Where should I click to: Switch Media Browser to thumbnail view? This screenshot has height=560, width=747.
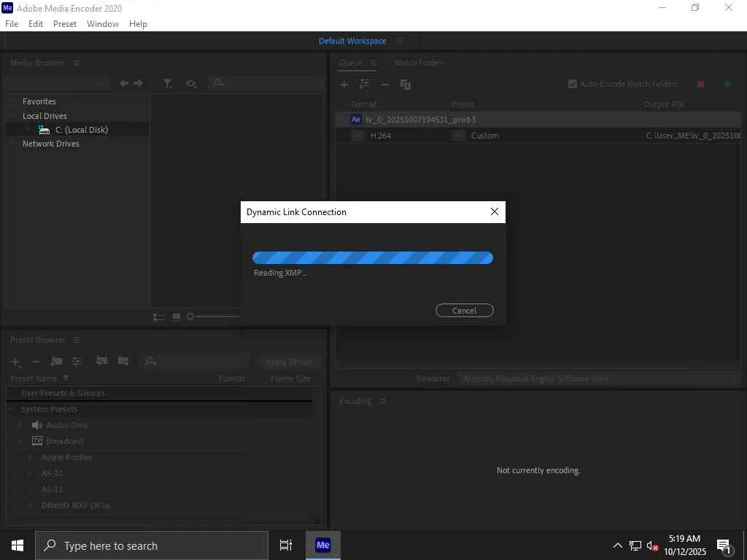tap(177, 316)
